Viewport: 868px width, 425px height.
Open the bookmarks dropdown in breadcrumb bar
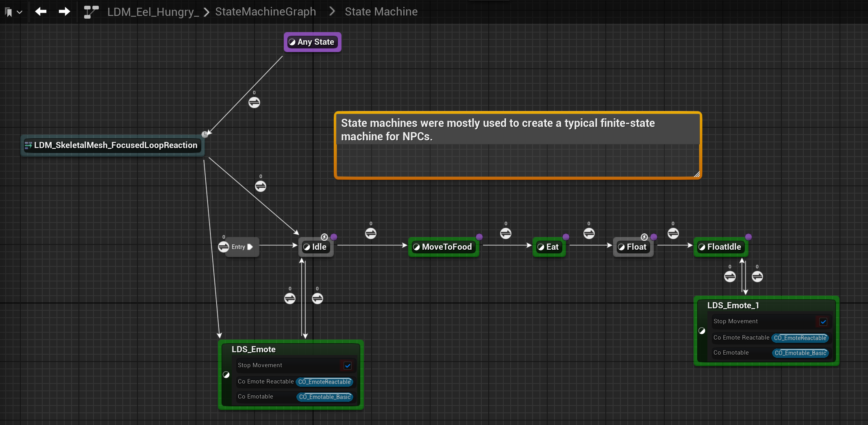(13, 12)
